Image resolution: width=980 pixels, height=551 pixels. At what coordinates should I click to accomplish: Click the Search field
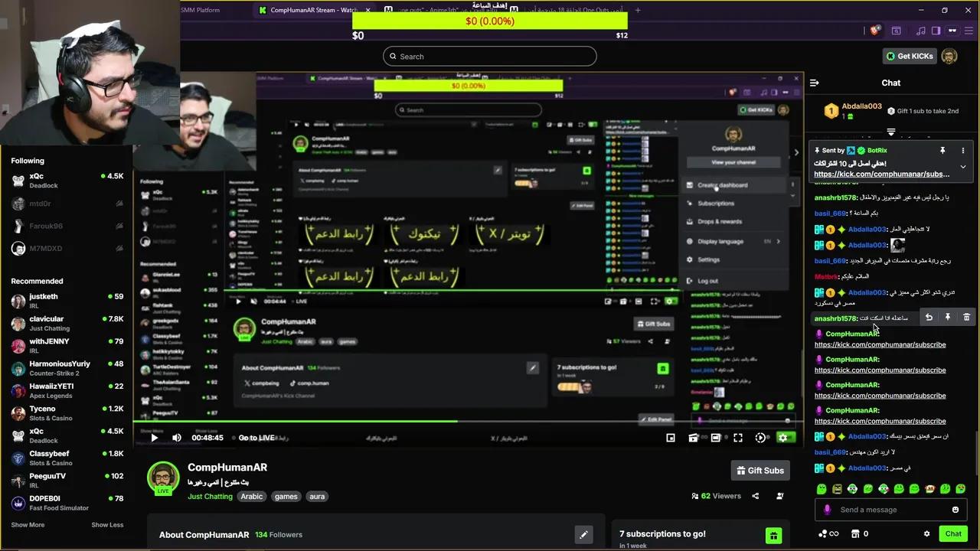490,56
